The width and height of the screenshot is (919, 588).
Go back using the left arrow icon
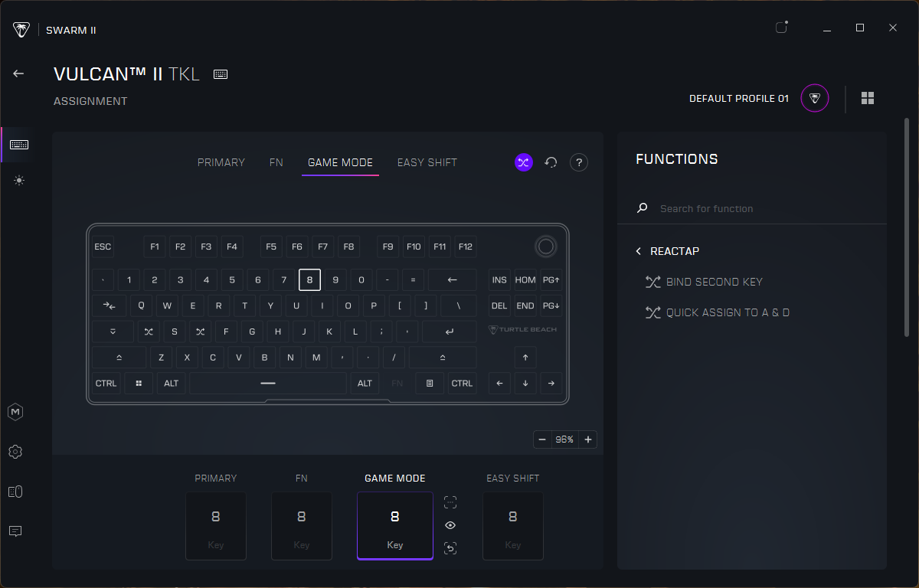pyautogui.click(x=18, y=73)
